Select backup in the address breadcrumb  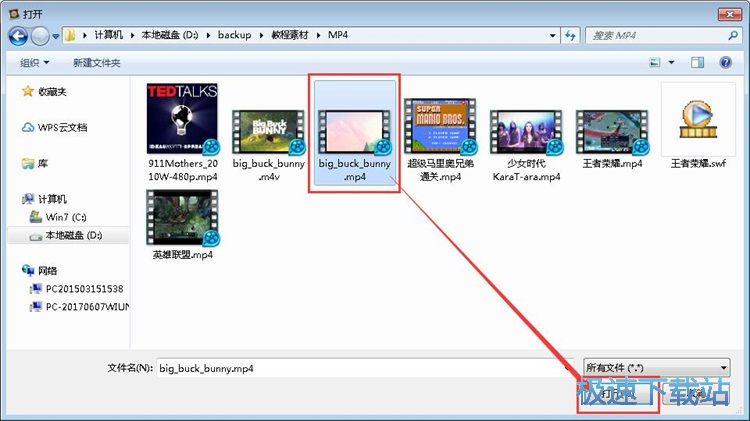click(234, 35)
